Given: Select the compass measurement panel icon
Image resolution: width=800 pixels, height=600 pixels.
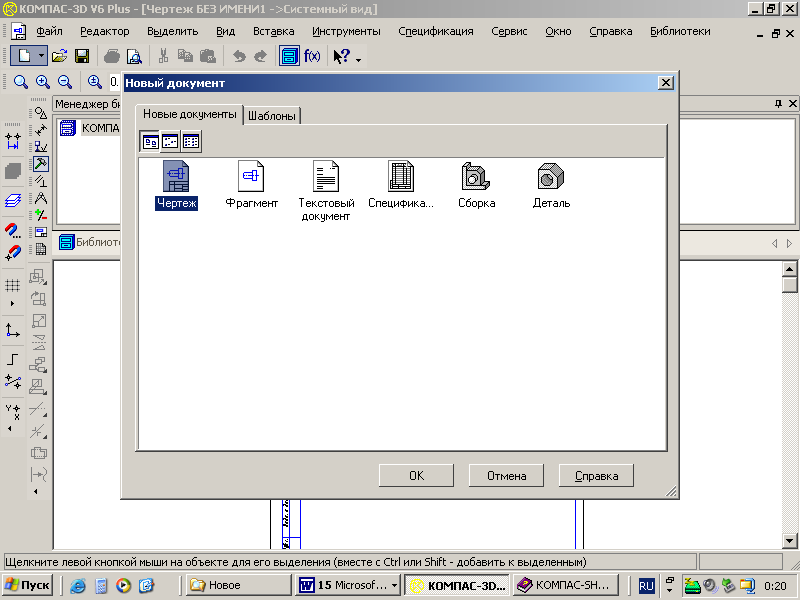Looking at the screenshot, I should click(x=40, y=198).
